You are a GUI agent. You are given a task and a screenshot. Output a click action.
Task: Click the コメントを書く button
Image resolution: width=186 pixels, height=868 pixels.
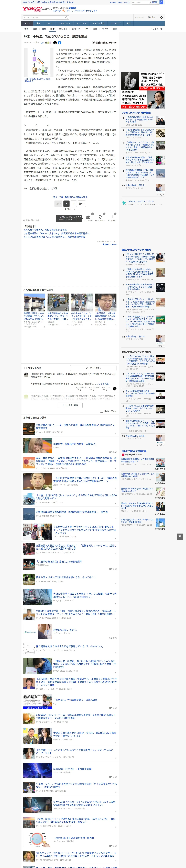pos(93,368)
